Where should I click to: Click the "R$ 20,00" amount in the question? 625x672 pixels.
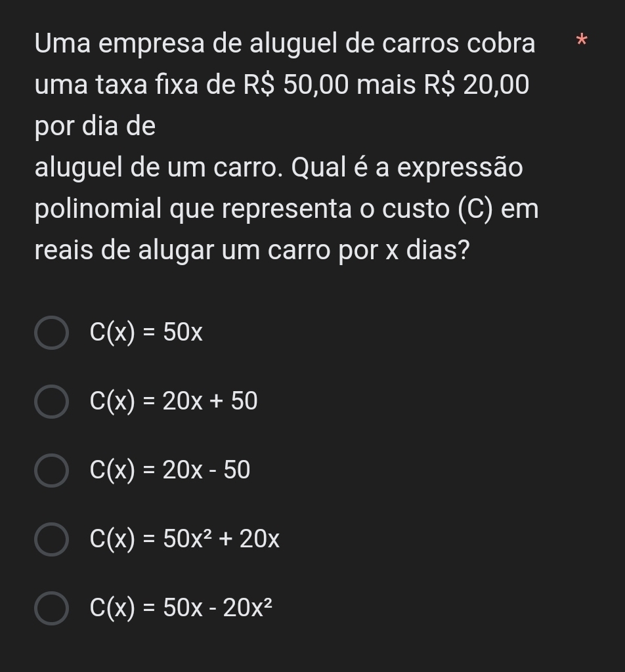(x=476, y=85)
